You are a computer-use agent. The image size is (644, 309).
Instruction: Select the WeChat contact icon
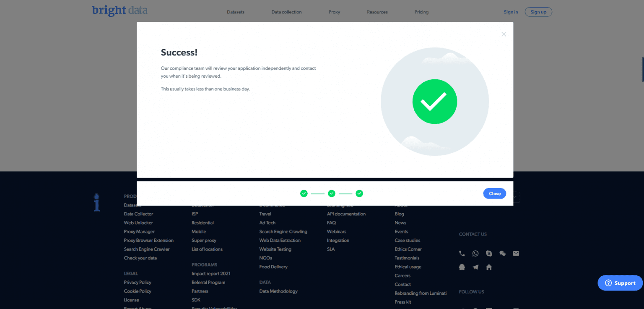(502, 253)
